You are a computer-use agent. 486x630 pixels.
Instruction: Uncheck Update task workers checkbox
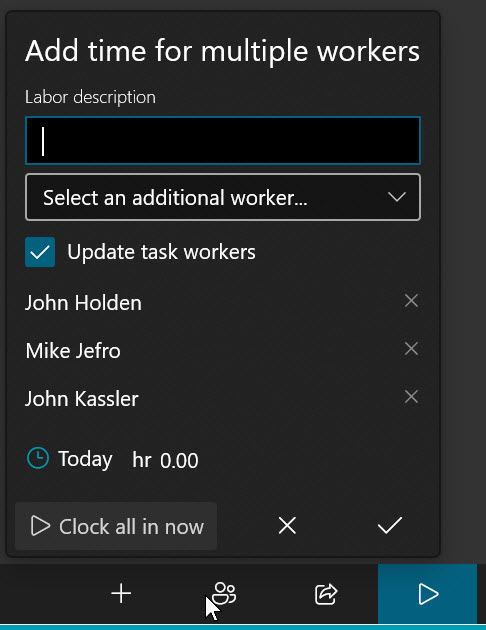[40, 252]
